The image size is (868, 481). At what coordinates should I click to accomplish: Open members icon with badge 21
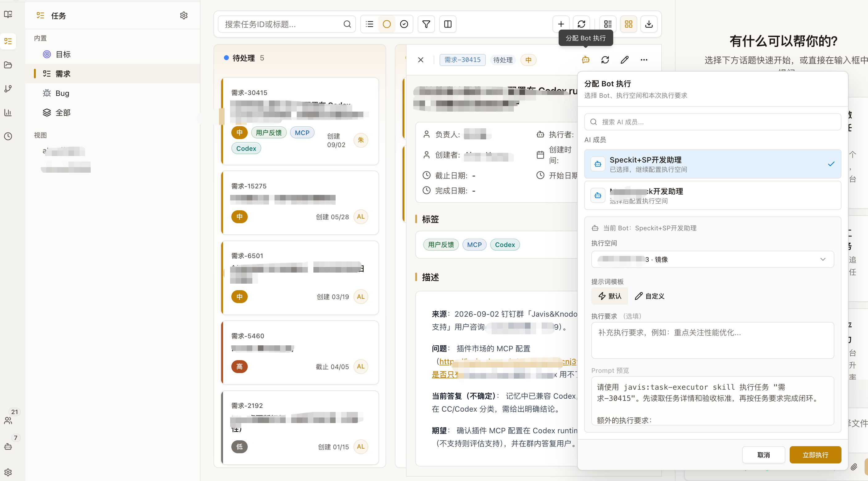coord(8,420)
